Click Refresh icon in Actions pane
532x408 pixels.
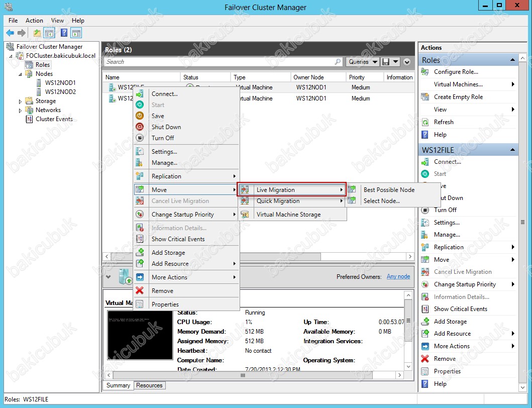coord(425,122)
